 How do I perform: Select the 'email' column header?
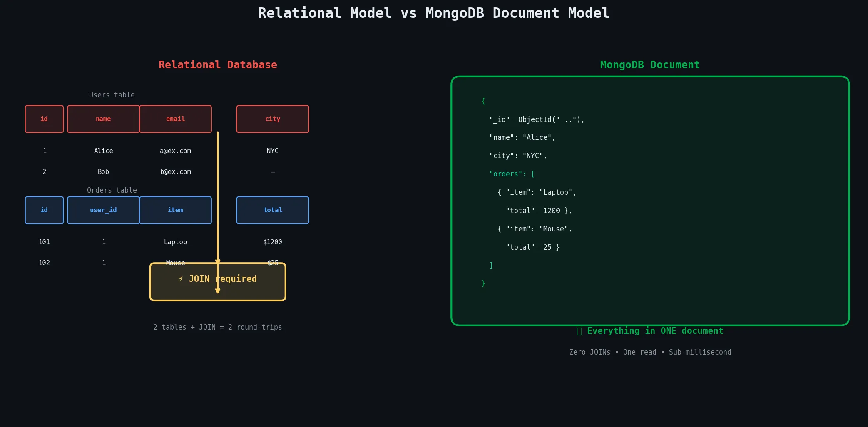click(175, 119)
